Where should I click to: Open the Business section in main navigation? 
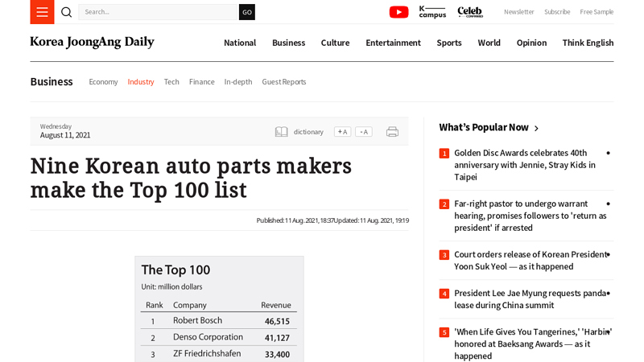click(289, 43)
